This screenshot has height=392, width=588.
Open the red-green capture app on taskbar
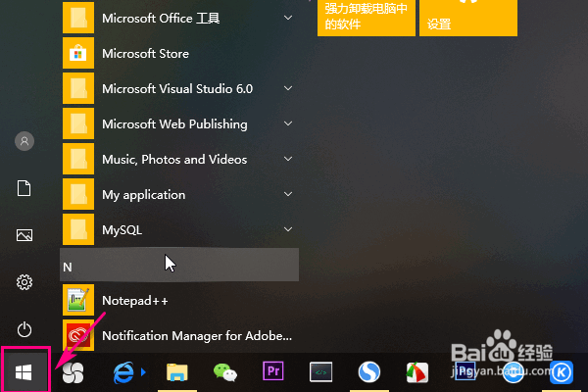[x=417, y=372]
